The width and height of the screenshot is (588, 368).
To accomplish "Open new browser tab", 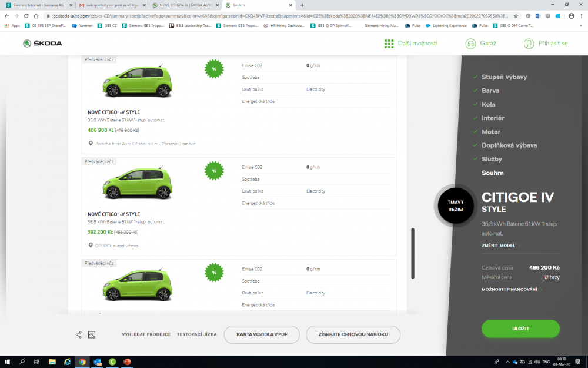I will 302,5.
